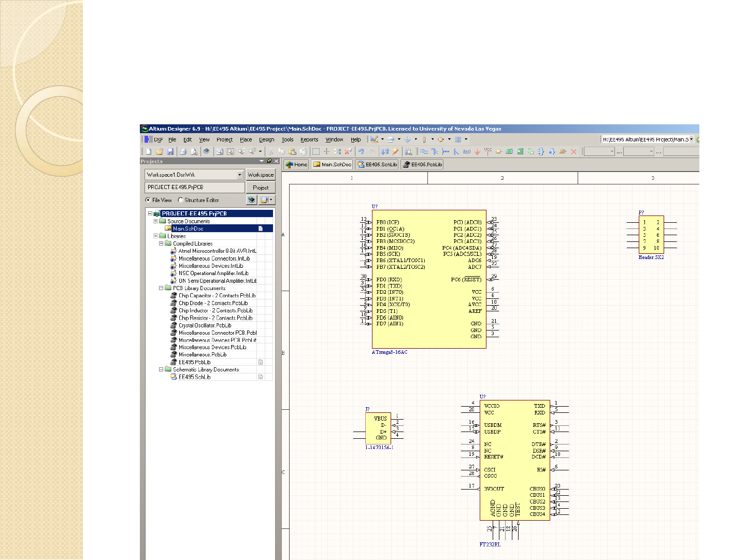Select the File View radio button
This screenshot has width=746, height=560.
148,200
